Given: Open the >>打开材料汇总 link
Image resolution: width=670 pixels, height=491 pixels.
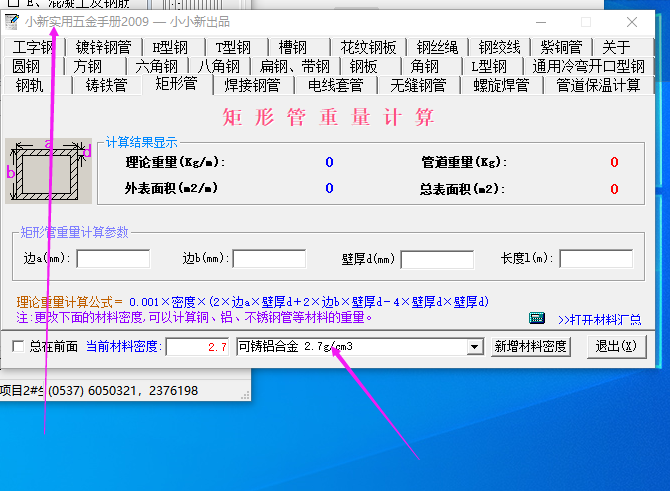Looking at the screenshot, I should [x=599, y=320].
